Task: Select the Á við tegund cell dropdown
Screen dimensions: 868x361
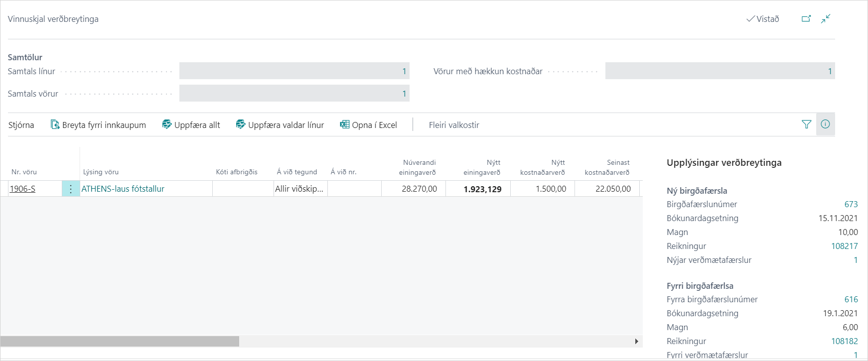Action: pos(300,189)
